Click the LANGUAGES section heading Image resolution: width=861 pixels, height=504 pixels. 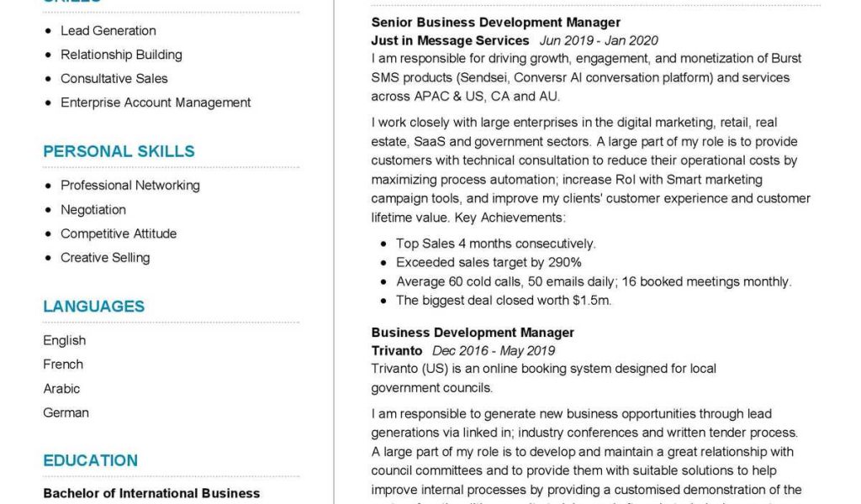click(93, 307)
